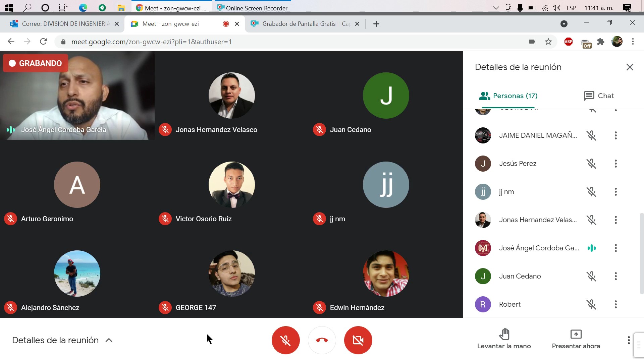Open the ABP Adblock Plus extension
644x362 pixels.
[569, 42]
